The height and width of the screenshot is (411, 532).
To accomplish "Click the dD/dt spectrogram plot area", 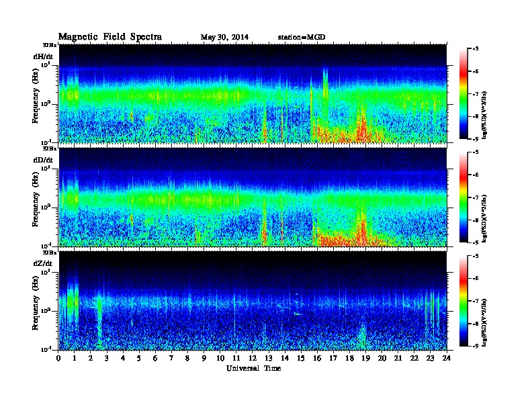I will pyautogui.click(x=253, y=197).
